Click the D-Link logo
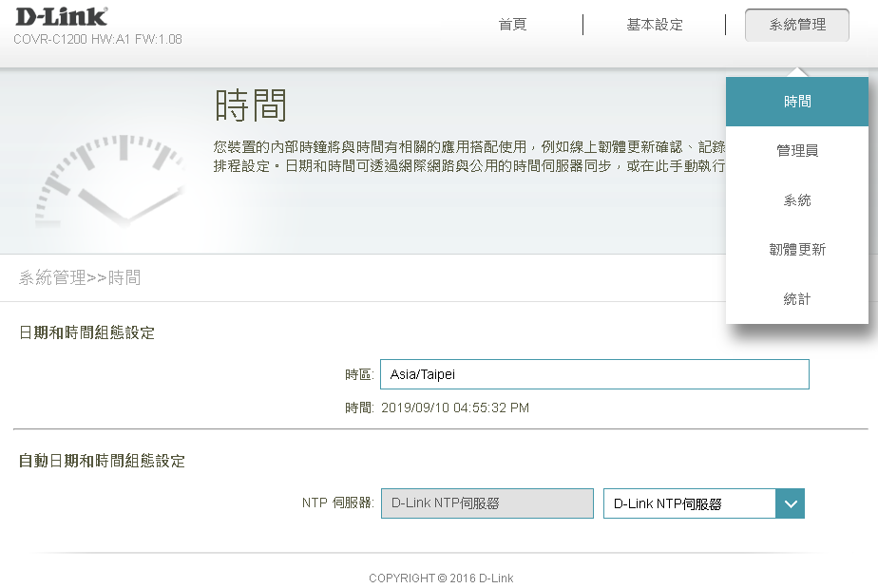The width and height of the screenshot is (878, 588). pyautogui.click(x=60, y=16)
